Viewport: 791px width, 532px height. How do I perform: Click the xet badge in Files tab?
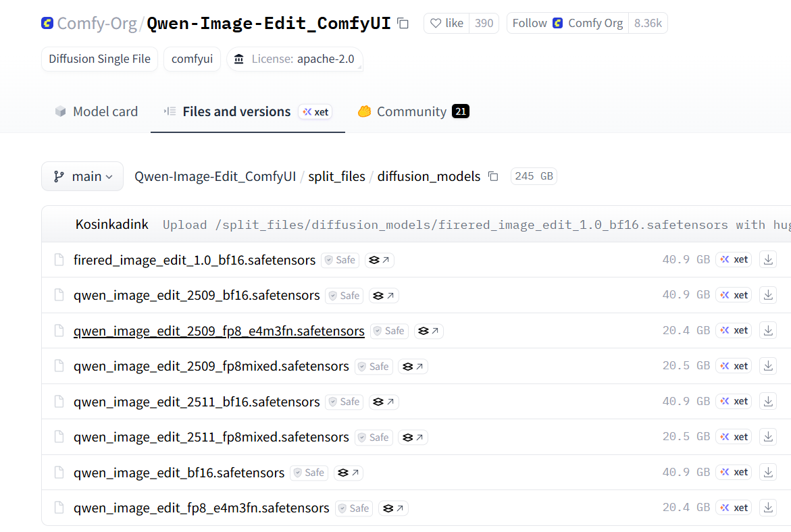(316, 112)
